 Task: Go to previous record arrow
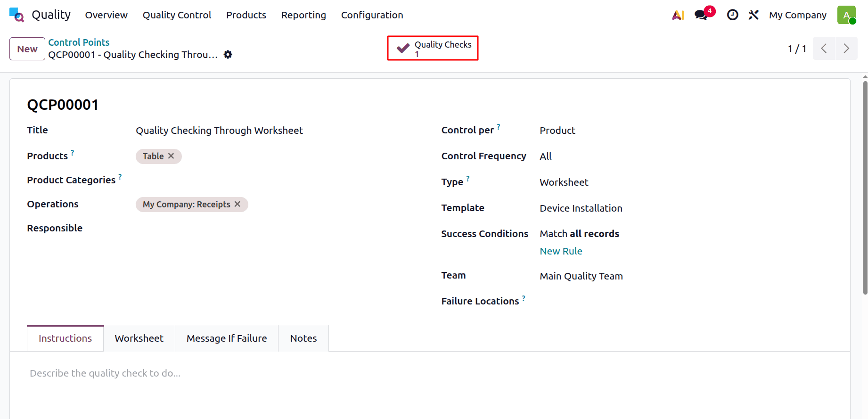[x=824, y=49]
